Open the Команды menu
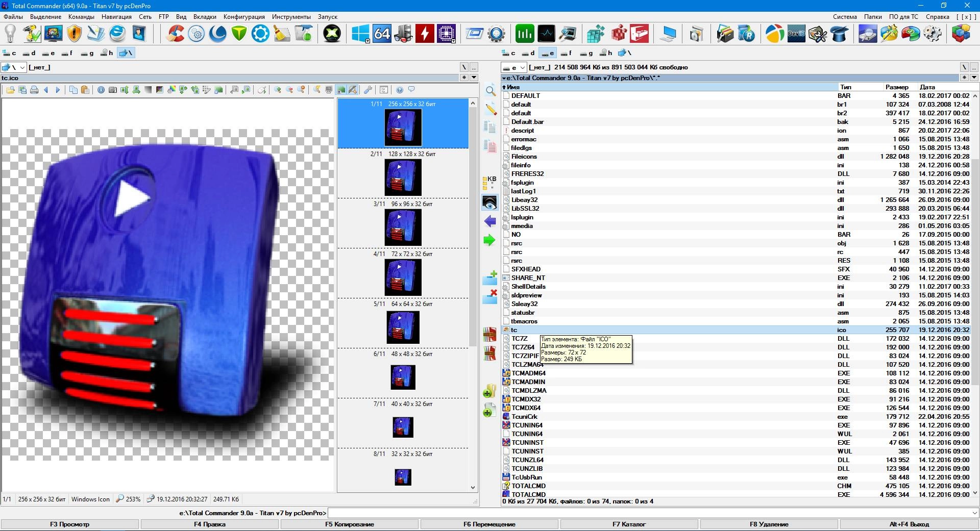The height and width of the screenshot is (531, 980). (x=81, y=17)
